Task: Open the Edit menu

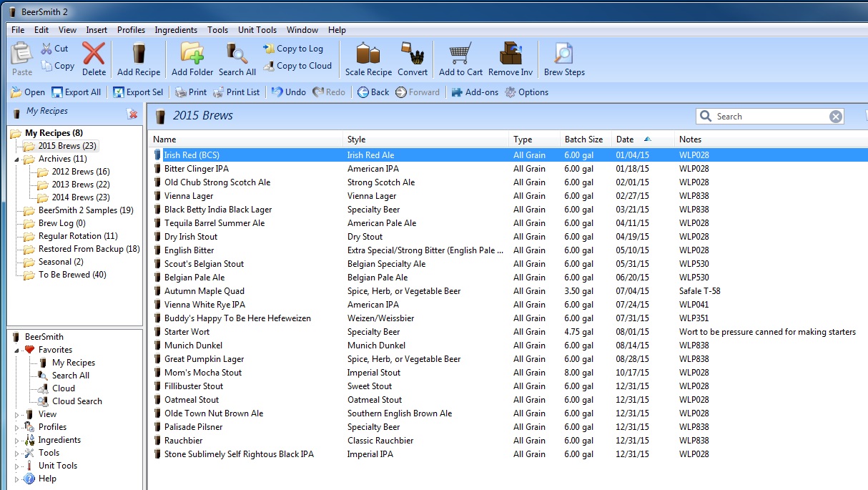Action: pyautogui.click(x=41, y=30)
